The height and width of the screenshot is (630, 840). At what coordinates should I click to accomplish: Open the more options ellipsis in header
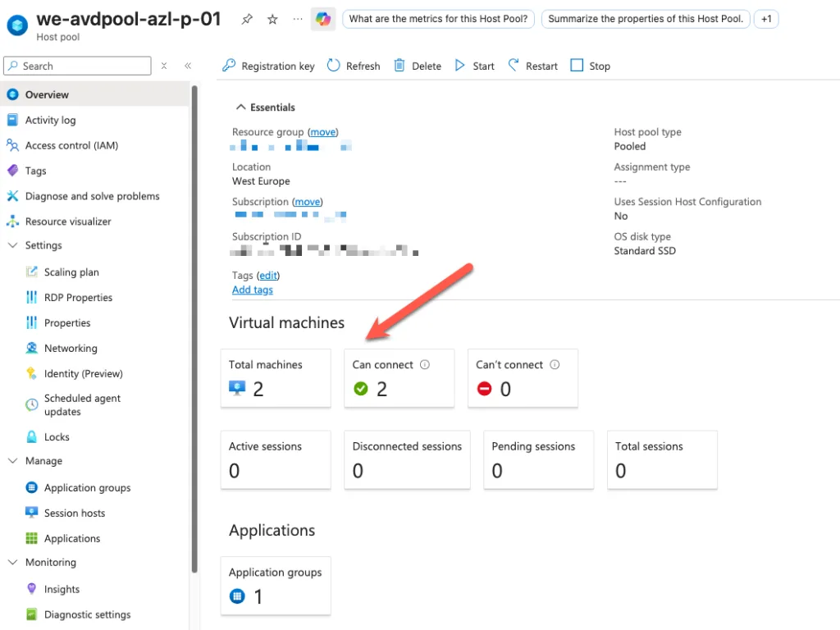click(x=298, y=20)
